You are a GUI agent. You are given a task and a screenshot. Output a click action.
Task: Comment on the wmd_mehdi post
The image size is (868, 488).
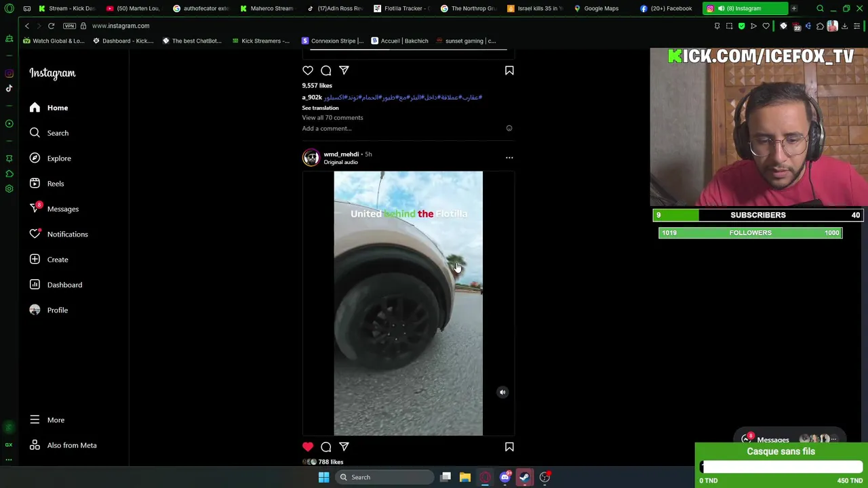pos(326,447)
